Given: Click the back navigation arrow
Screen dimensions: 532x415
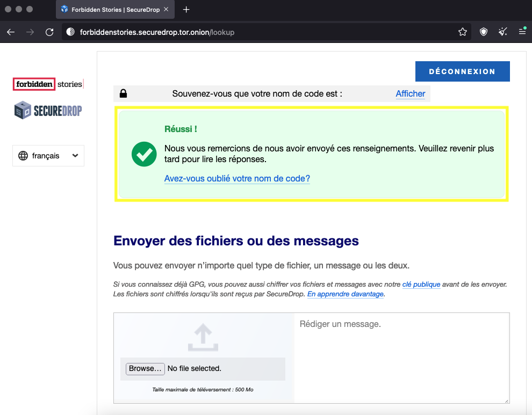Looking at the screenshot, I should pyautogui.click(x=11, y=32).
